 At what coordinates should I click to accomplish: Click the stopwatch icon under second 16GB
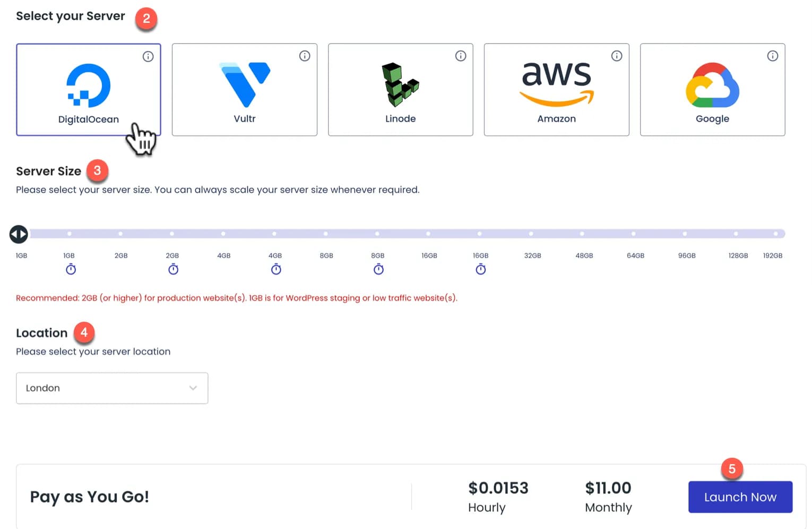(x=481, y=269)
